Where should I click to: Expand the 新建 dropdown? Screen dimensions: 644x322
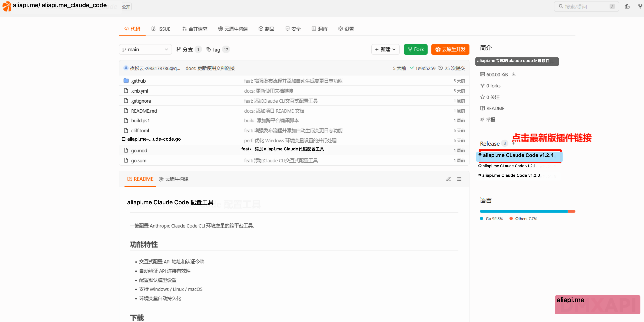(x=385, y=49)
